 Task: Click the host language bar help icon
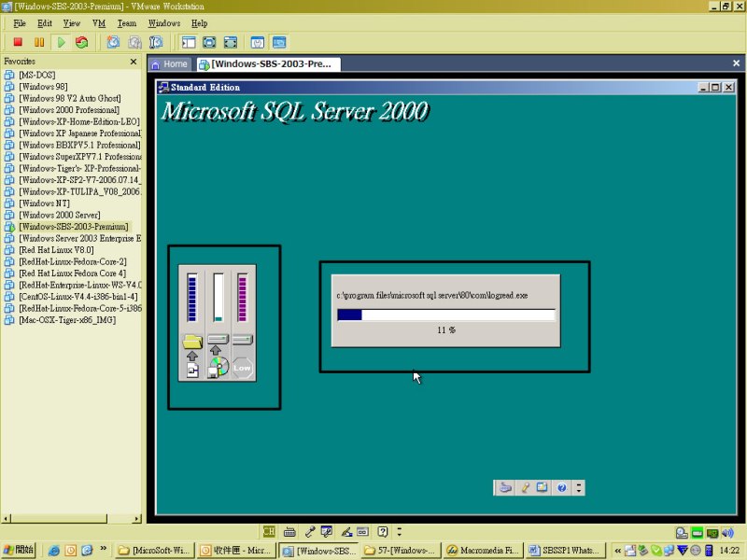click(382, 531)
